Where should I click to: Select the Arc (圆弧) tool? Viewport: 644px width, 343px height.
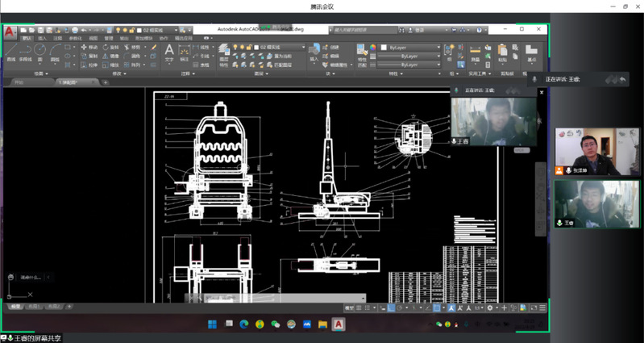point(54,51)
